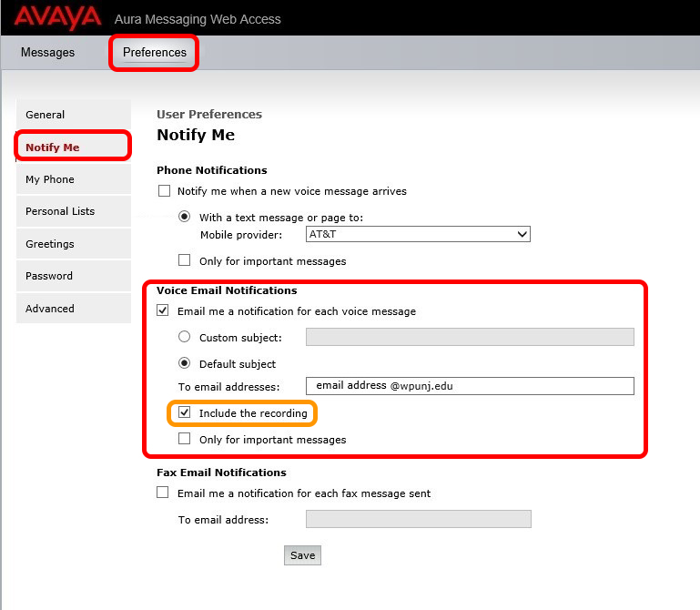Select Notify Me in sidebar
The height and width of the screenshot is (610, 700).
(x=53, y=147)
